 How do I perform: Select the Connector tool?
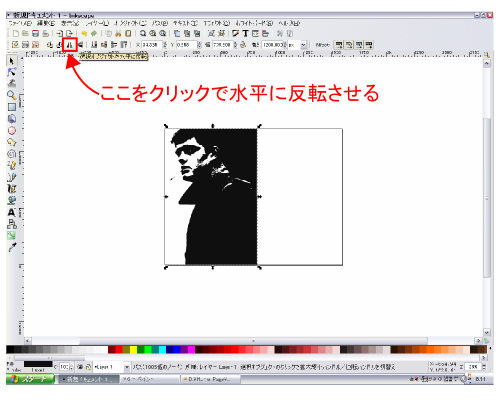coord(12,224)
